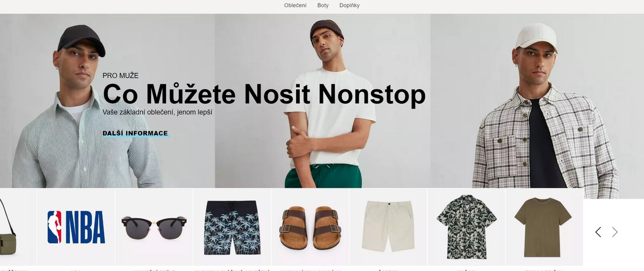Screen dimensions: 644x271
Task: Click the PRO MUŽE label
Action: click(121, 76)
